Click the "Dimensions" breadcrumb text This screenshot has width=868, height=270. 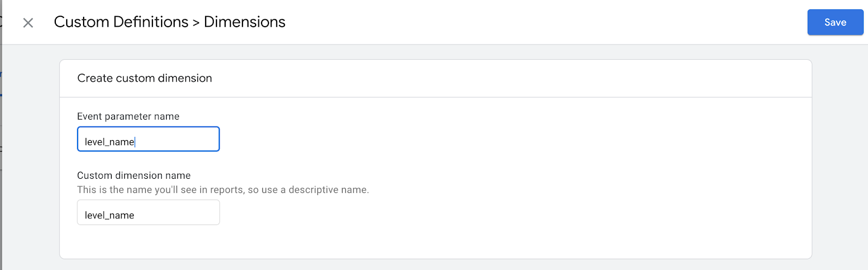point(245,22)
